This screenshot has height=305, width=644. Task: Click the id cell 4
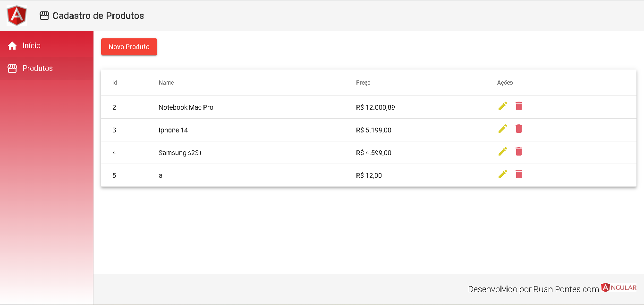click(114, 153)
